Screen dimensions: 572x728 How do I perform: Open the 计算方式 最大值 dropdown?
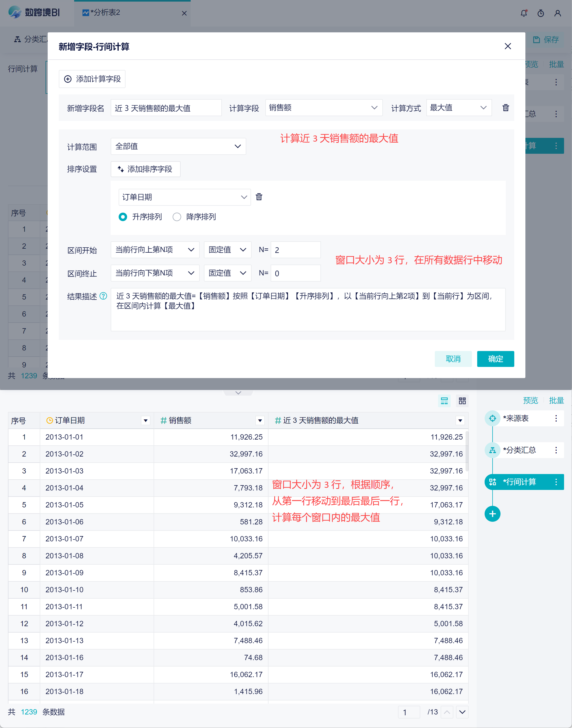(x=458, y=108)
